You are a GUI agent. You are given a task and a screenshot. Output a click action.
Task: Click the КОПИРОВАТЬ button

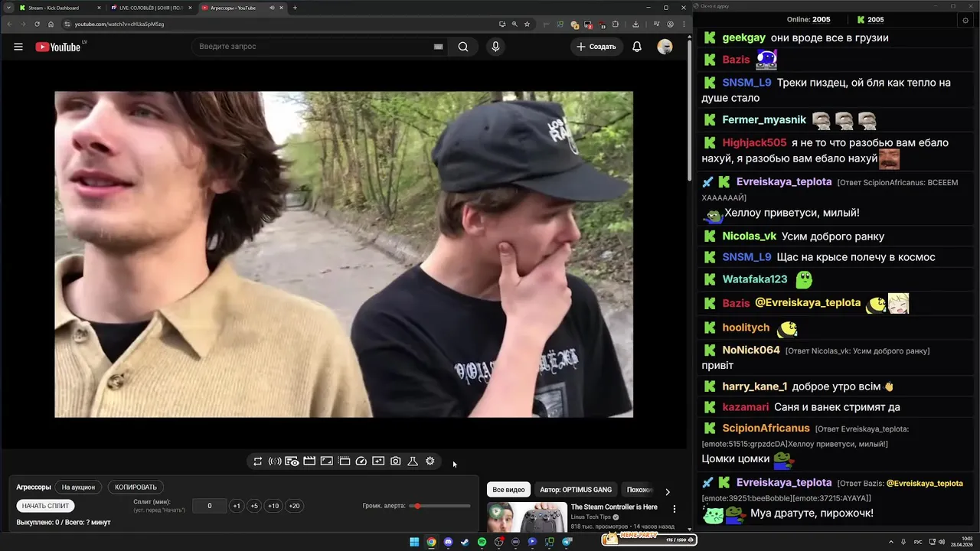136,487
